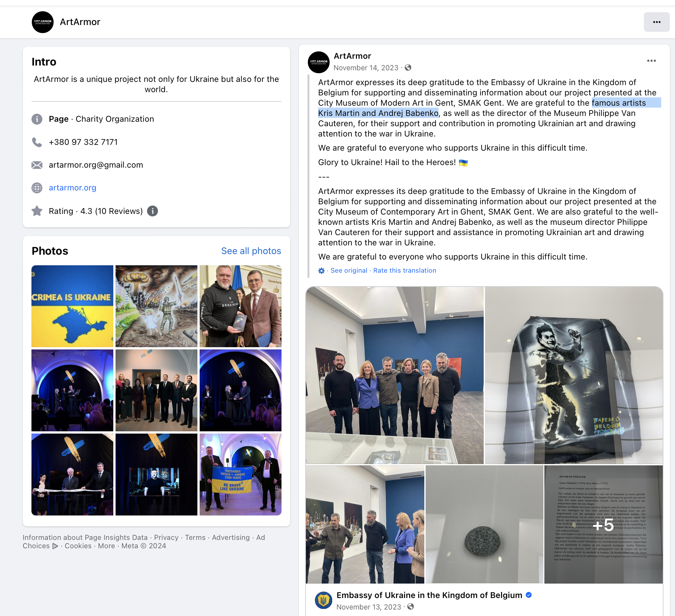
Task: Click See original translation link
Action: (x=349, y=271)
